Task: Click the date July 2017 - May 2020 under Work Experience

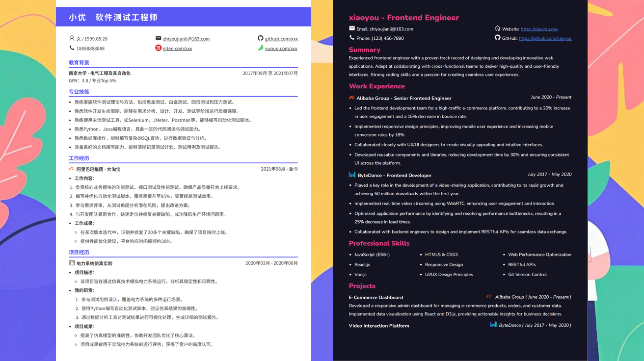Action: pyautogui.click(x=549, y=174)
